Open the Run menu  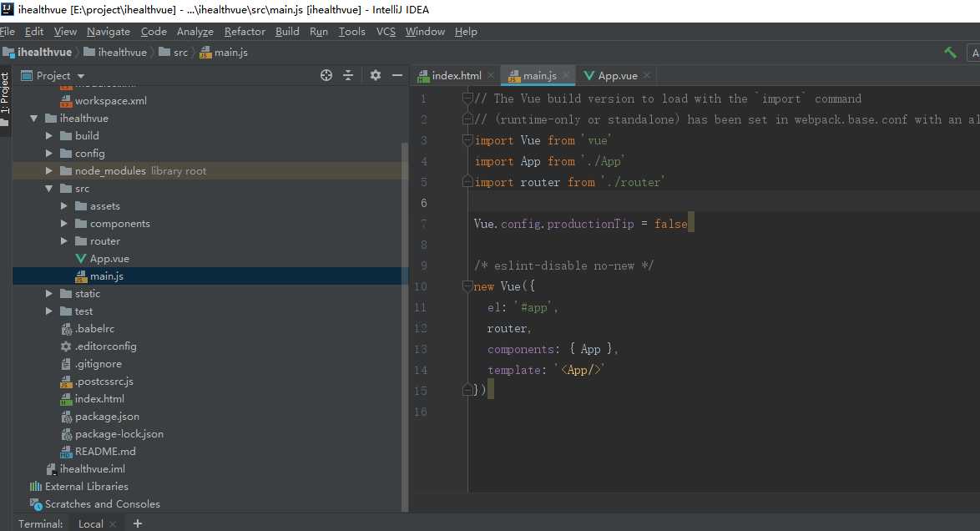click(319, 31)
